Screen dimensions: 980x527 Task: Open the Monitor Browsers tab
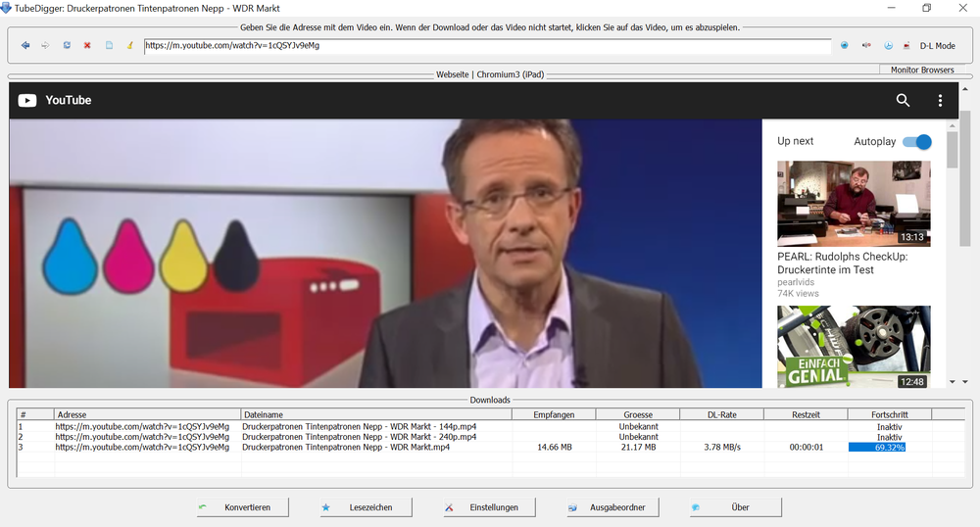pyautogui.click(x=922, y=70)
